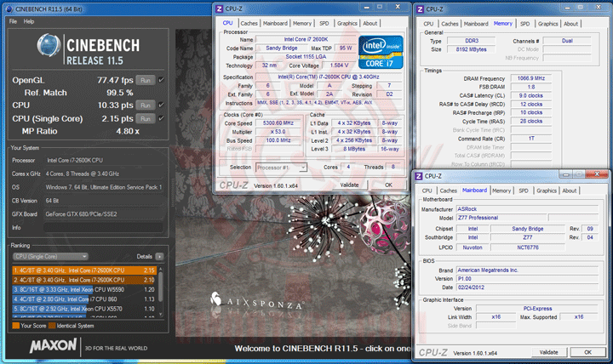Open the File menu in Cinebench
The width and height of the screenshot is (613, 364).
[x=13, y=21]
